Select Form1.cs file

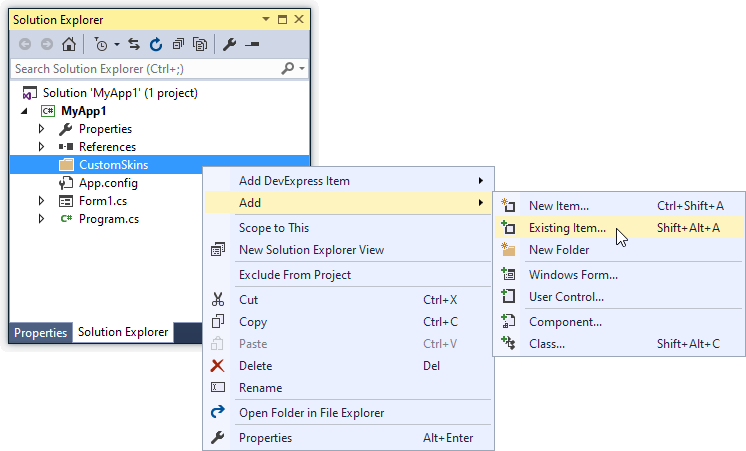[103, 201]
